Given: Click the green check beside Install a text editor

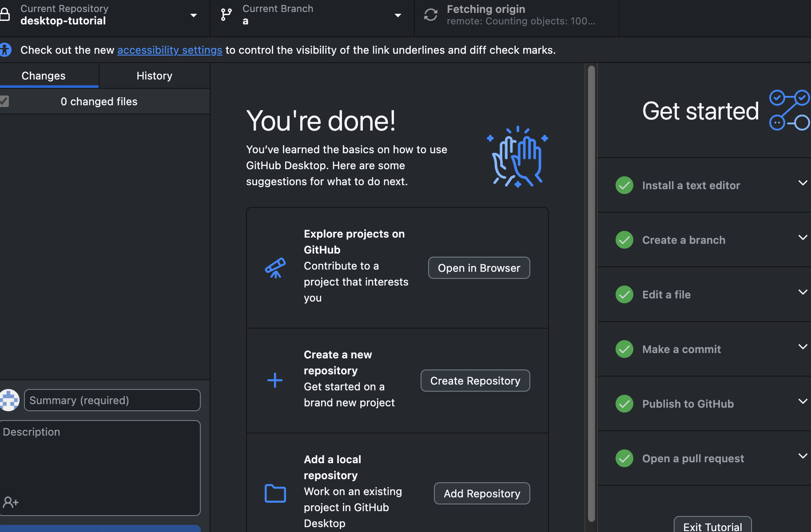Looking at the screenshot, I should 624,185.
